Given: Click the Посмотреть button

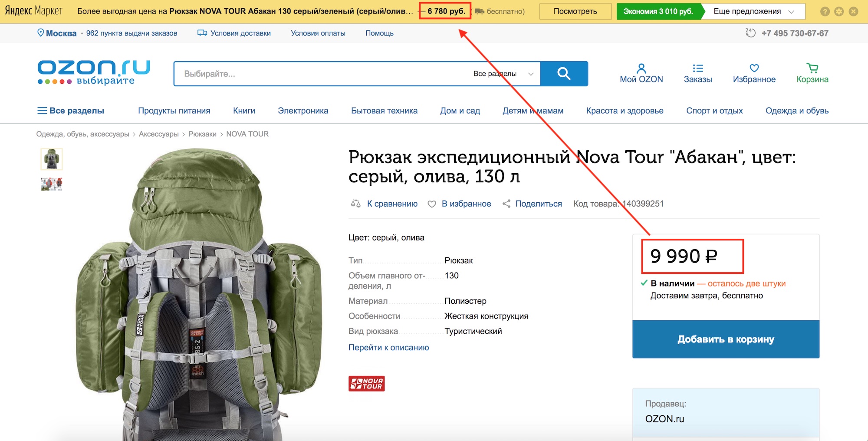Looking at the screenshot, I should tap(575, 11).
